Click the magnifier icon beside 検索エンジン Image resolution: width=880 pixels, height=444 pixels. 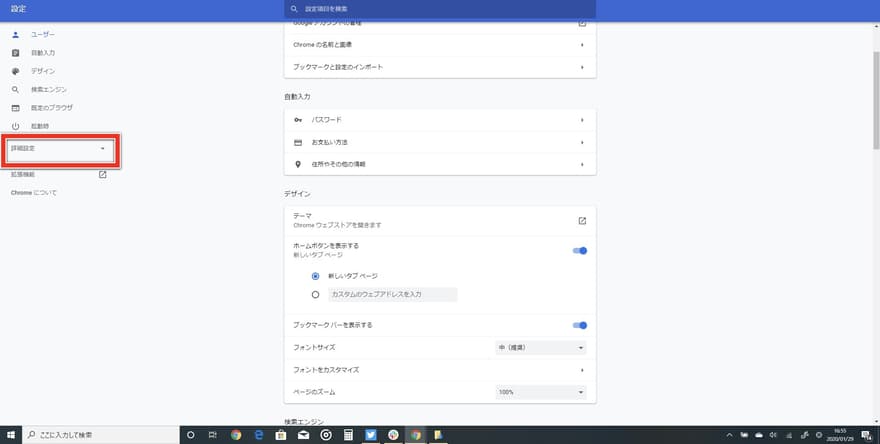(15, 89)
